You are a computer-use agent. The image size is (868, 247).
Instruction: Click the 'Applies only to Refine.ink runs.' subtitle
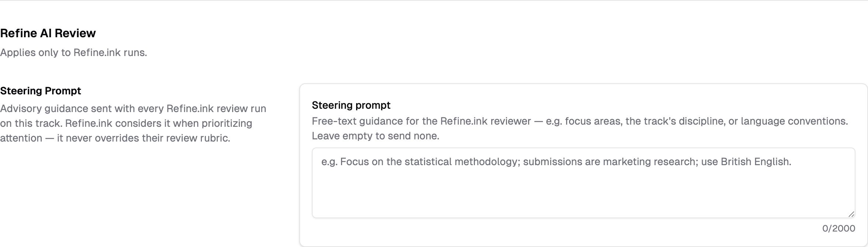(x=73, y=53)
